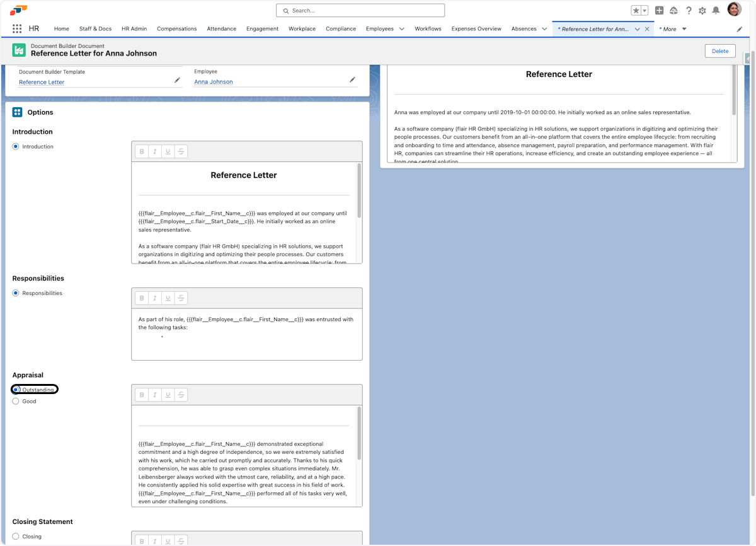Apply italic formatting in the Responsibilities editor
The image size is (756, 546).
[x=155, y=298]
